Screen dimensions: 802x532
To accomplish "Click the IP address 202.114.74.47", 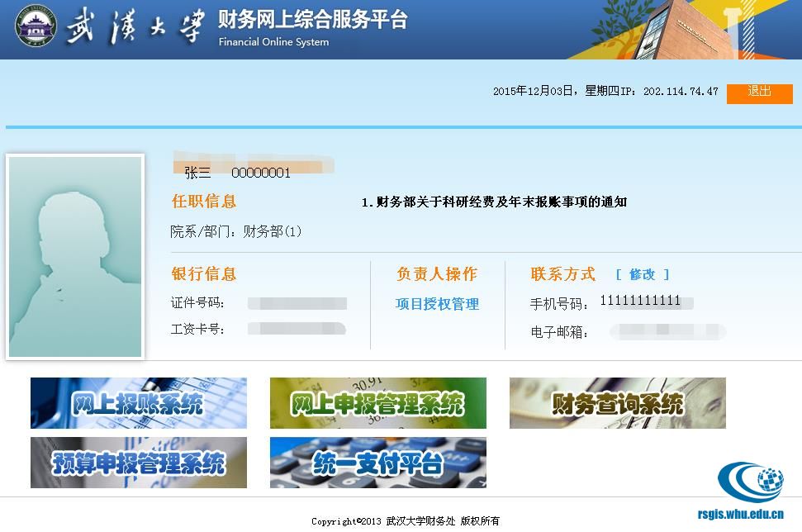I will [x=681, y=92].
